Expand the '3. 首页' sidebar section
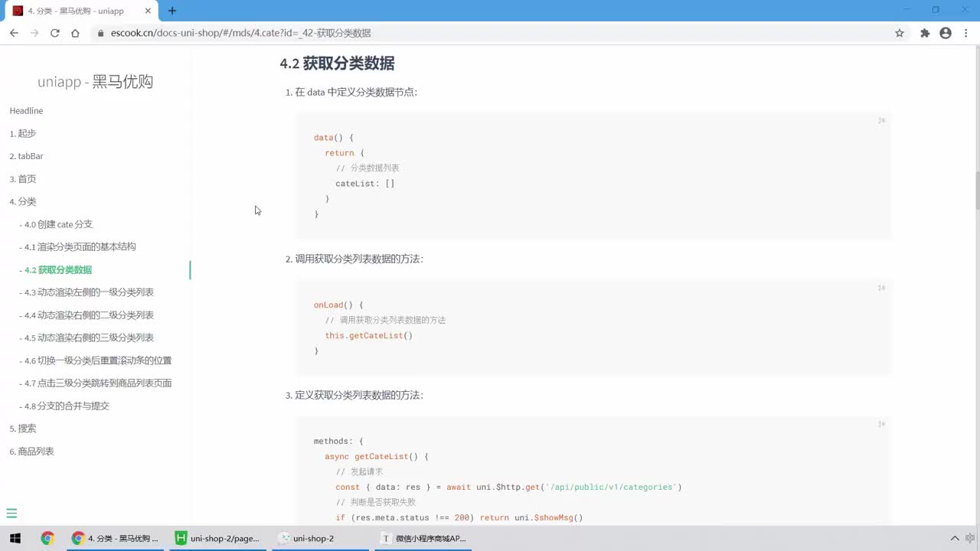Screen dimensions: 980x551 click(23, 178)
